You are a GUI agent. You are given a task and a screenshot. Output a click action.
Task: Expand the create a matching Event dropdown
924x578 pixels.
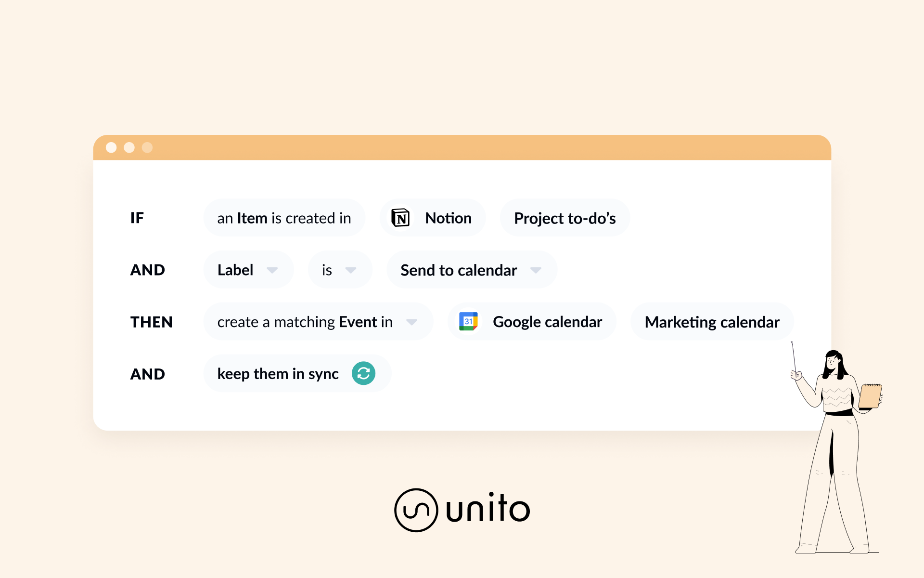tap(411, 322)
